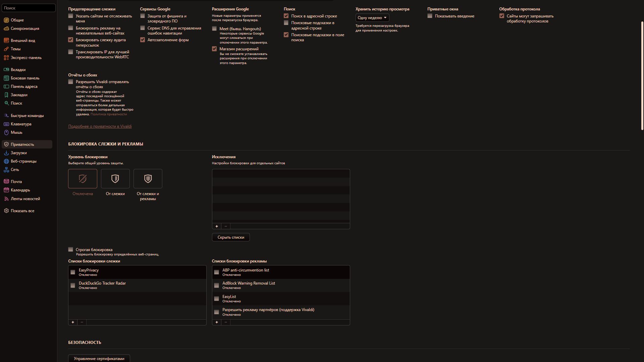Go to Загрузки settings section

pyautogui.click(x=18, y=153)
